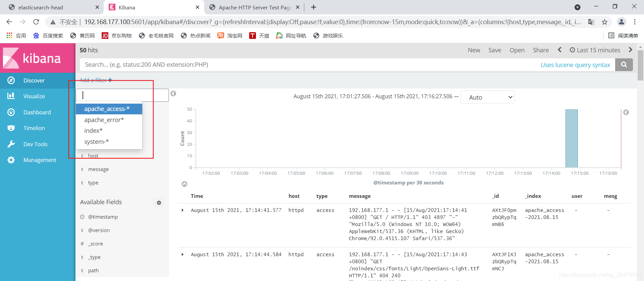Open Last 15 minutes time picker
644x281 pixels.
pyautogui.click(x=595, y=50)
